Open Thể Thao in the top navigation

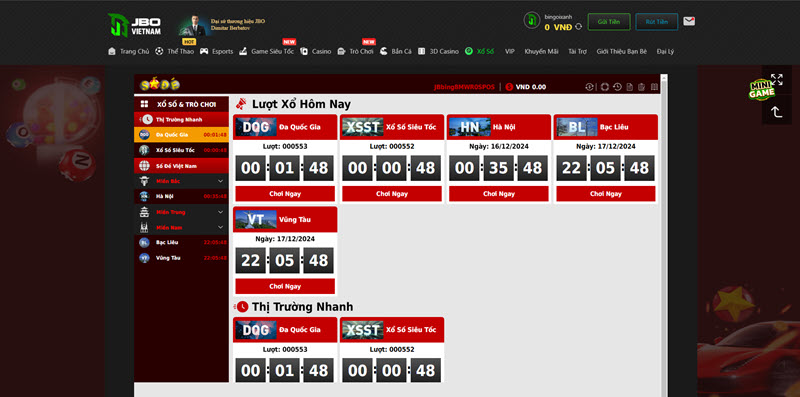(x=175, y=52)
